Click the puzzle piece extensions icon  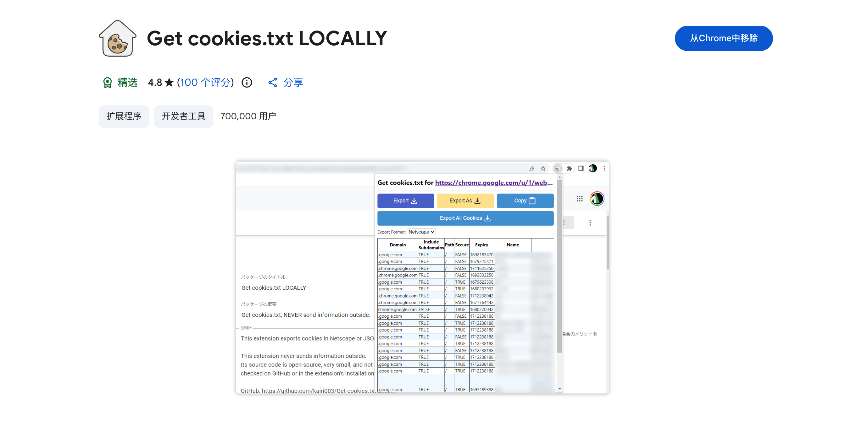click(x=570, y=169)
